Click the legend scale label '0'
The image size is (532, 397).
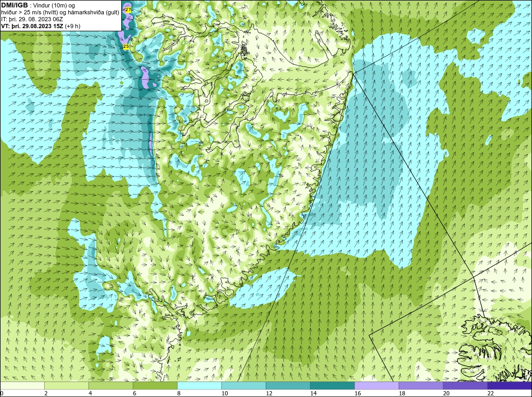2,393
